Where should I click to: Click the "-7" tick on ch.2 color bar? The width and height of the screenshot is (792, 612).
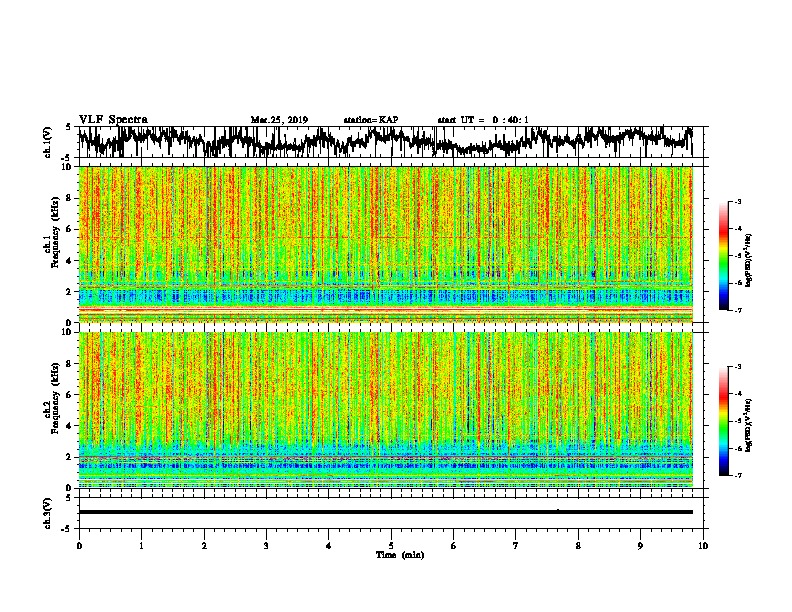(x=738, y=475)
